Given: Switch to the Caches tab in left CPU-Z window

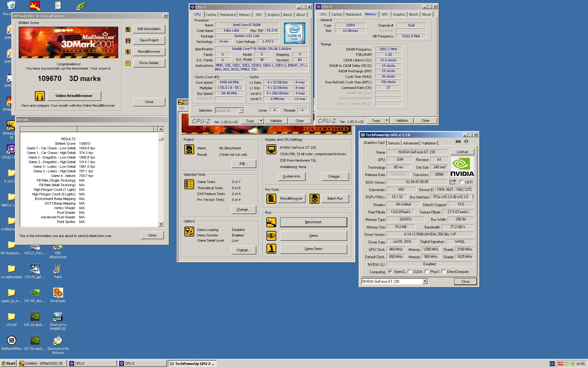Looking at the screenshot, I should 211,15.
